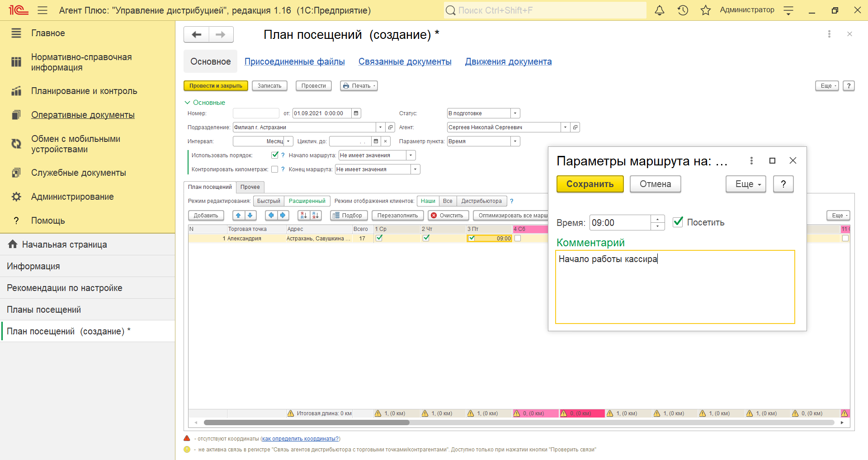Open the help question mark for Использовать порядок
The height and width of the screenshot is (460, 868).
283,155
